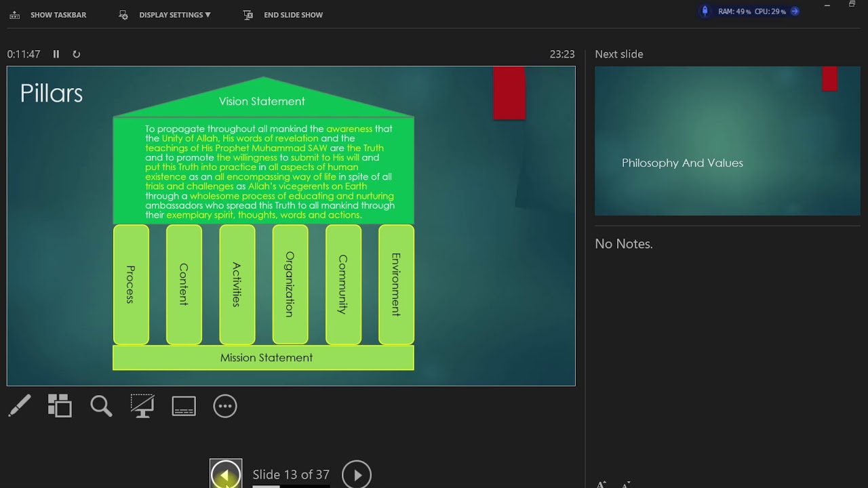Click the Organization pillar on the slide
The image size is (868, 488).
point(290,285)
